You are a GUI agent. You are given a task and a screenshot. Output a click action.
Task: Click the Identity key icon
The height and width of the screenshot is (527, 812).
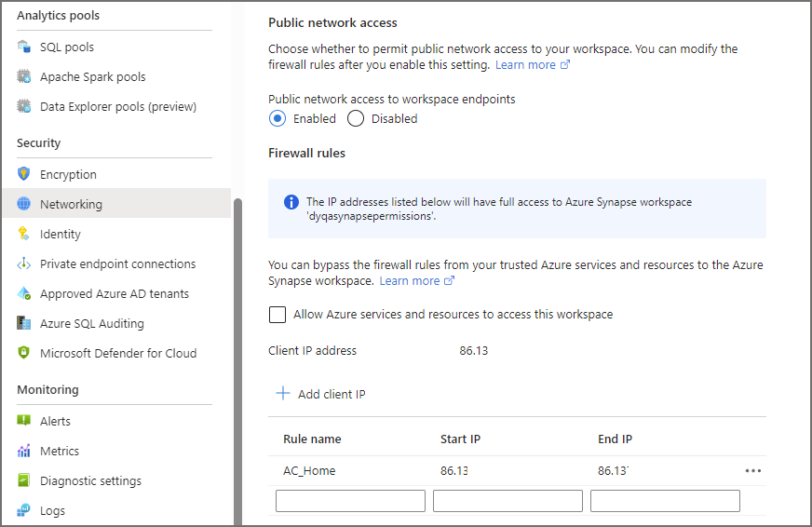pos(24,234)
